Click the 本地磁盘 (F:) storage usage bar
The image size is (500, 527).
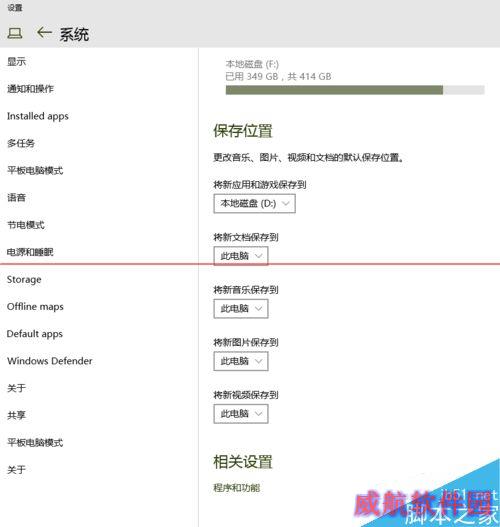pyautogui.click(x=355, y=90)
